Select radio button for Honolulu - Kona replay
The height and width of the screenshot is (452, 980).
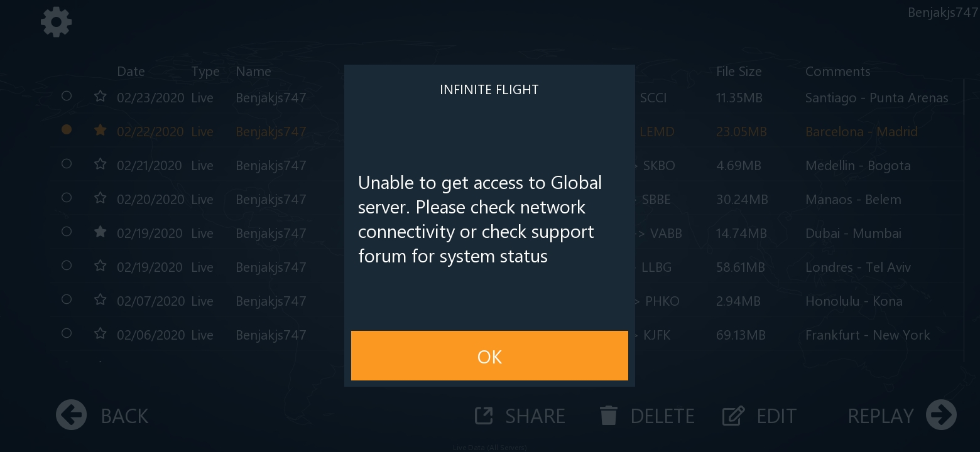(x=67, y=299)
